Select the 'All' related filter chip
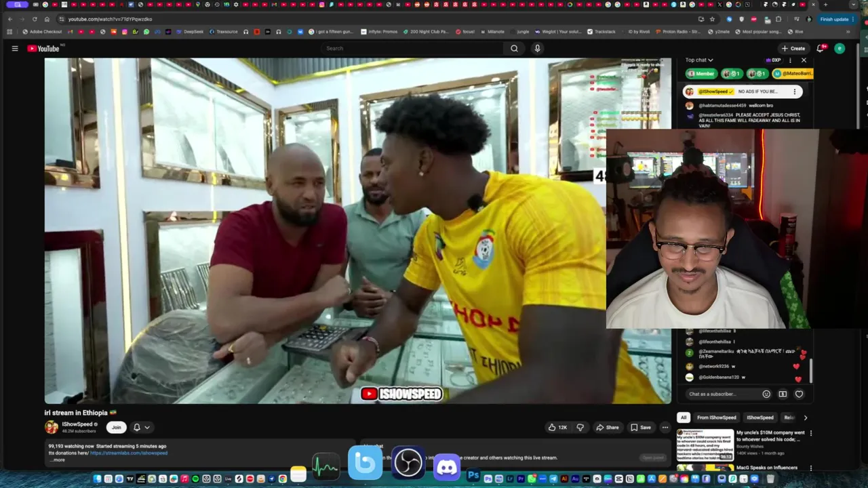This screenshot has width=868, height=488. (684, 418)
